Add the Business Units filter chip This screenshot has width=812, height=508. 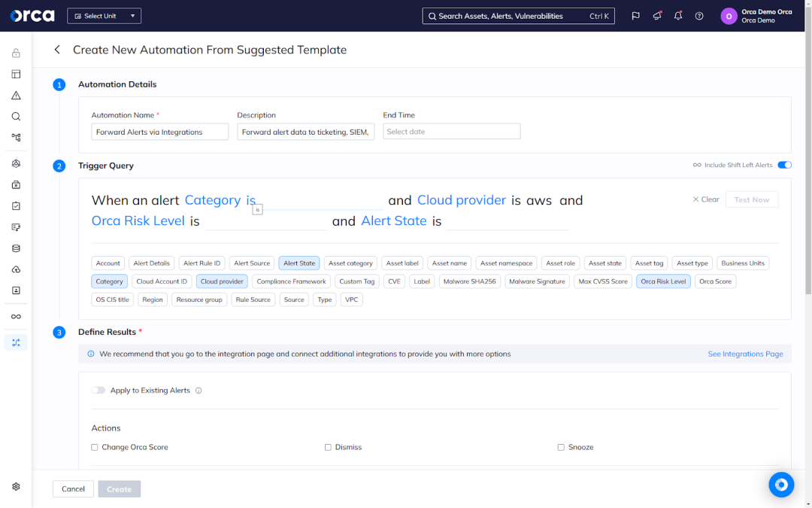pyautogui.click(x=743, y=263)
